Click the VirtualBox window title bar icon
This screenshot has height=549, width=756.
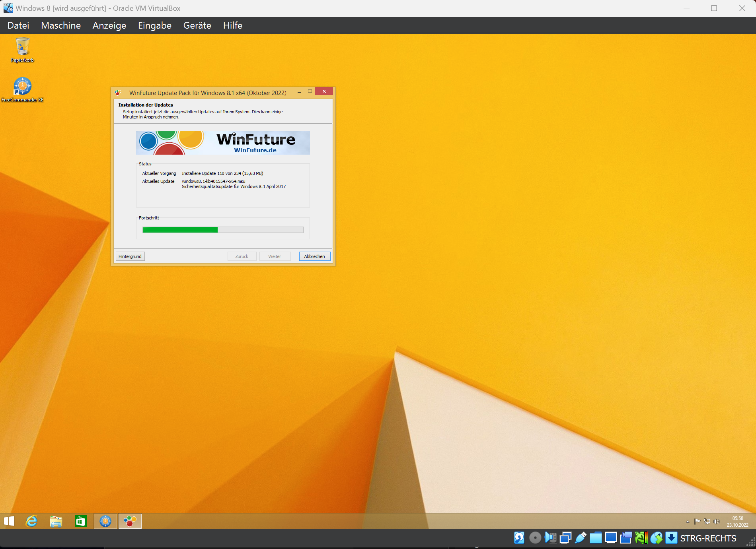tap(8, 8)
